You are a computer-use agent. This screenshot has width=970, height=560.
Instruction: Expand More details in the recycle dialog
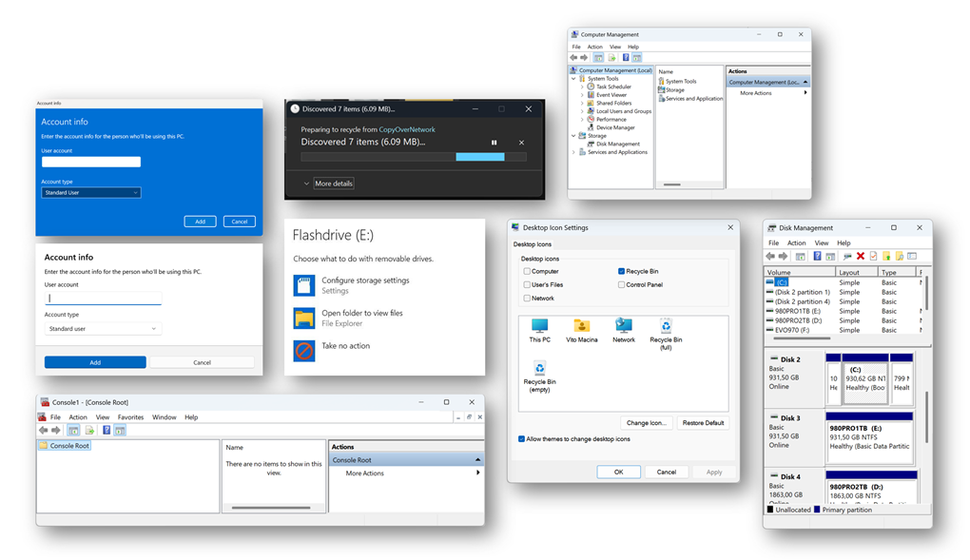pos(328,183)
